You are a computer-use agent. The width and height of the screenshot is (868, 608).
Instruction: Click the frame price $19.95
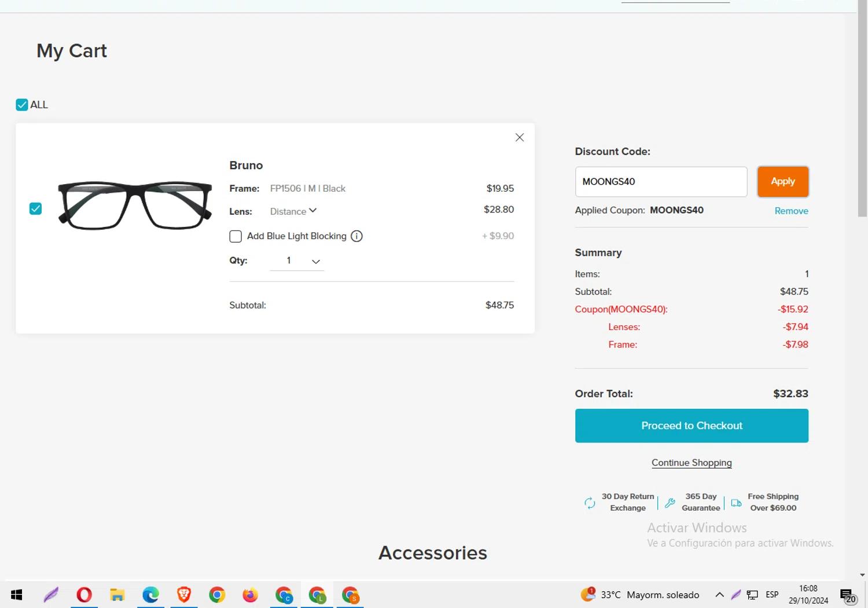point(500,189)
